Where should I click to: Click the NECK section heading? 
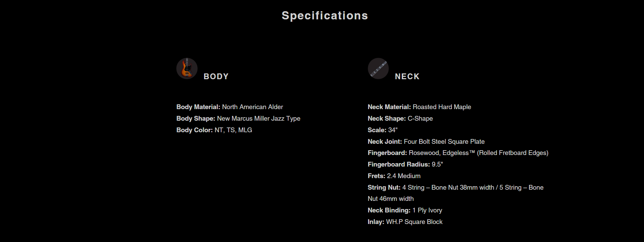pos(407,76)
